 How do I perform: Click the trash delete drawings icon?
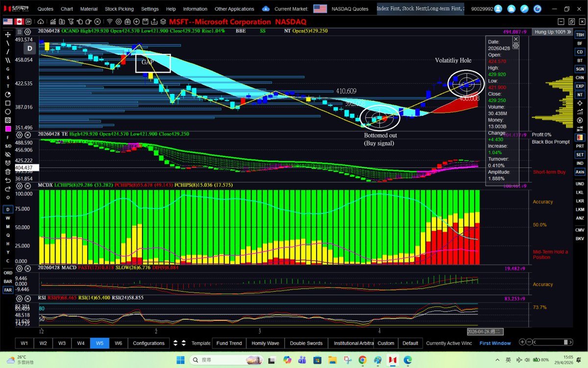pos(8,172)
